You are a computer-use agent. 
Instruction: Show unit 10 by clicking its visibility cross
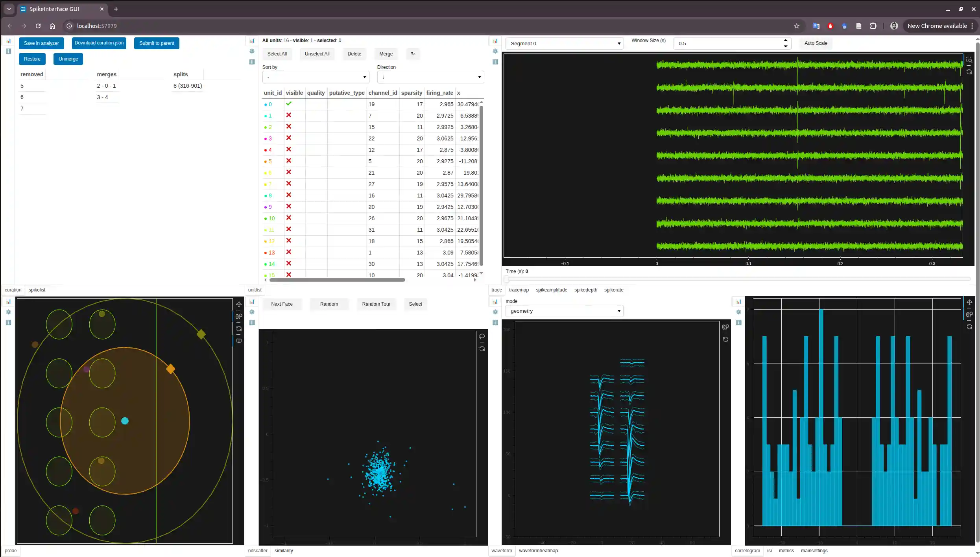click(289, 218)
